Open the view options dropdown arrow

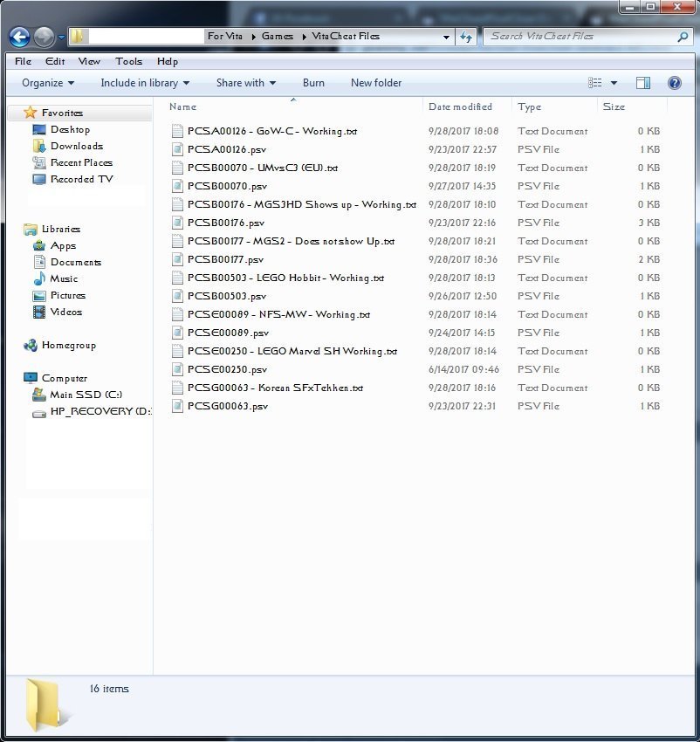(x=614, y=83)
